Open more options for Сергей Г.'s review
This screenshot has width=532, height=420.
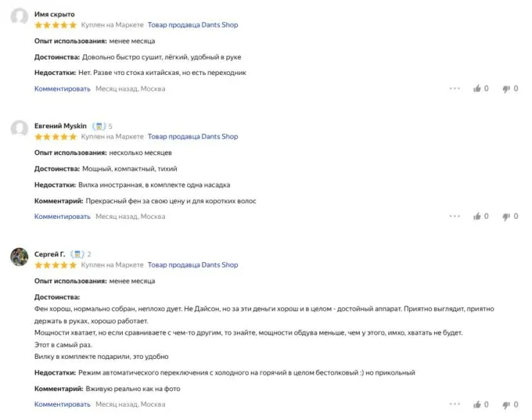click(455, 404)
